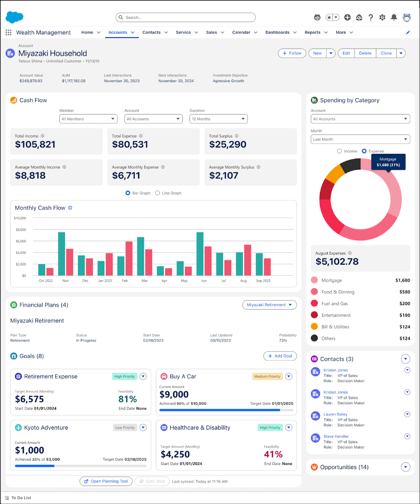
Task: Click the Favorites star icon
Action: 329,17
